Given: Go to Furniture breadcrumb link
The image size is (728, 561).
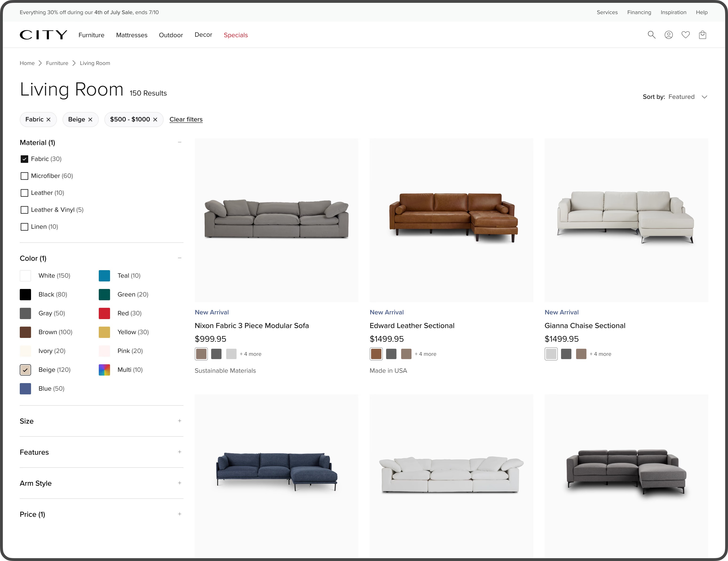Looking at the screenshot, I should pos(57,63).
